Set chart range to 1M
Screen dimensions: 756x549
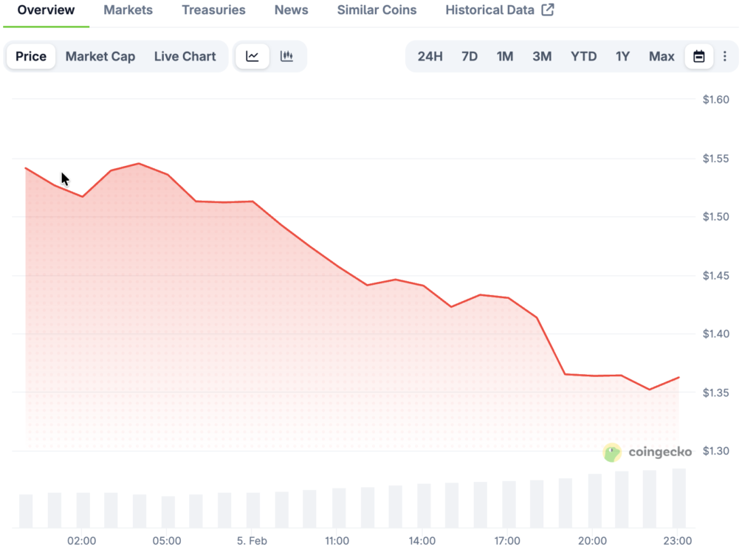(505, 57)
